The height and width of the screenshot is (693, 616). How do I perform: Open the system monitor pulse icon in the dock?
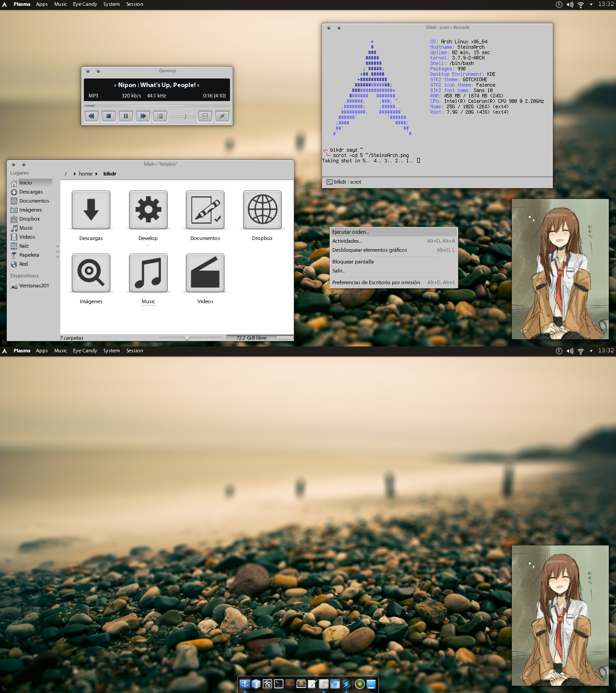coord(290,684)
